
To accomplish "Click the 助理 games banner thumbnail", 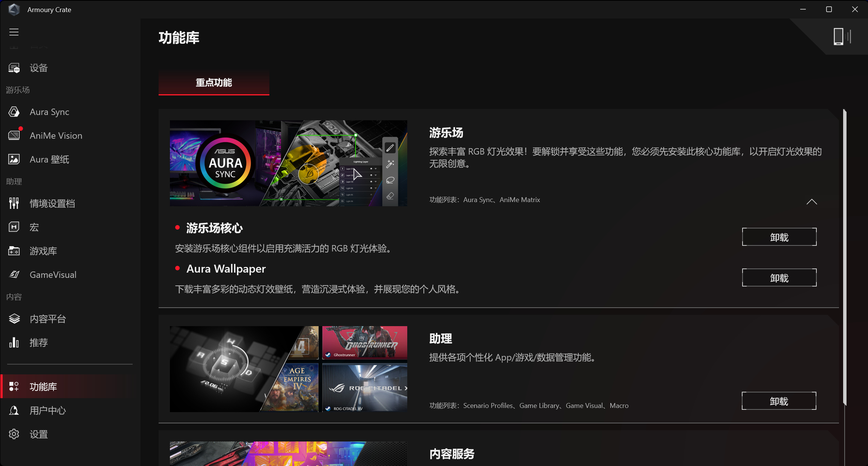I will click(289, 369).
